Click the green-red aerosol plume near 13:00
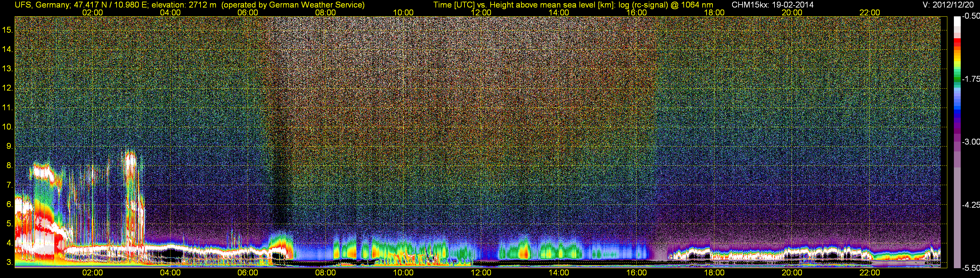980x278 pixels. pos(523,250)
